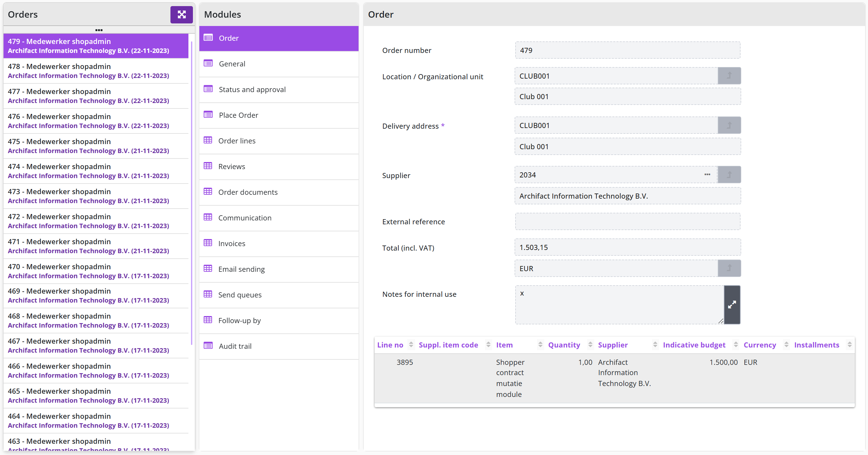Sort table by Item column arrows

tap(540, 345)
